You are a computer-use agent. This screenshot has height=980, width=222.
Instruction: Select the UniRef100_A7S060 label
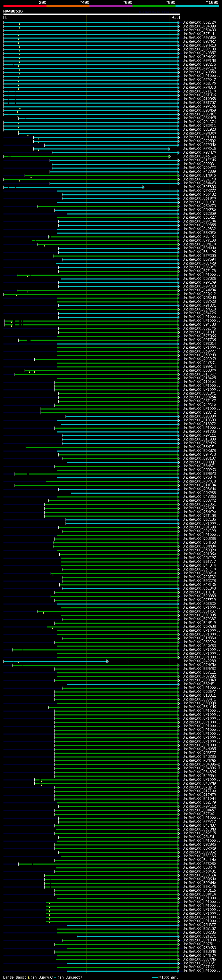199,864
